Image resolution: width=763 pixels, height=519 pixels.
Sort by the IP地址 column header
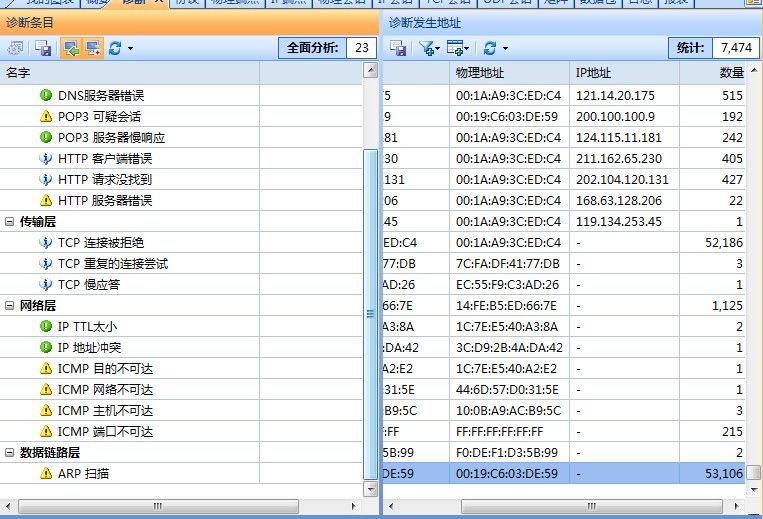click(x=624, y=73)
